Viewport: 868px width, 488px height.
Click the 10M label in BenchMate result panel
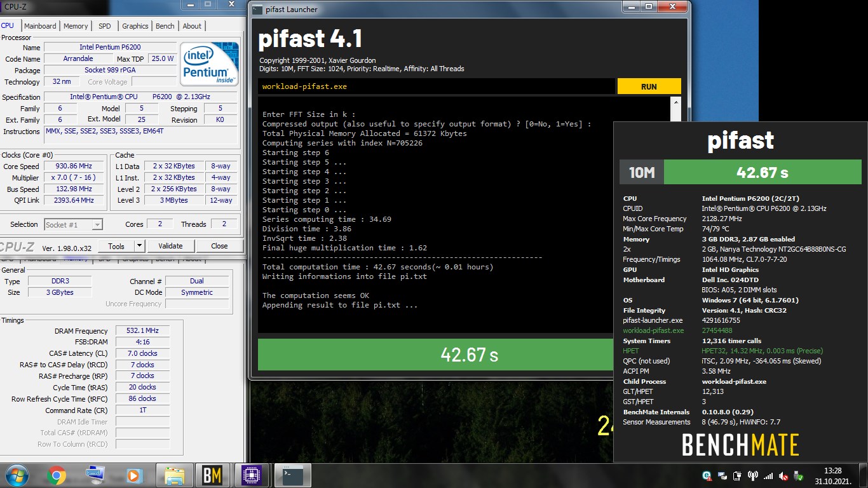641,172
